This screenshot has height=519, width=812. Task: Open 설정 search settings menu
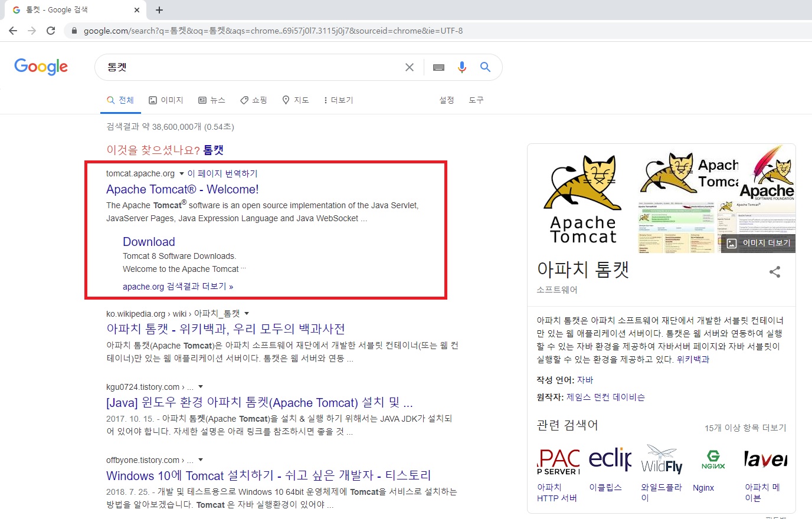coord(447,100)
